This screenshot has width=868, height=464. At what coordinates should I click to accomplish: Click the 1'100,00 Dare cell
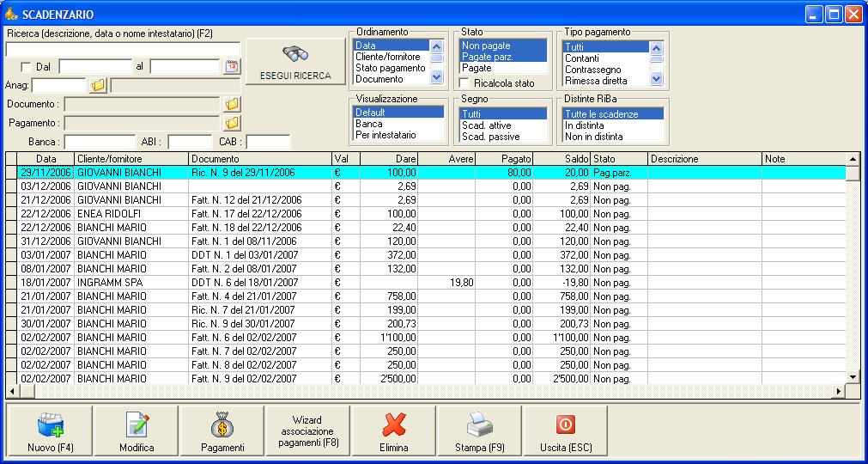[x=389, y=337]
